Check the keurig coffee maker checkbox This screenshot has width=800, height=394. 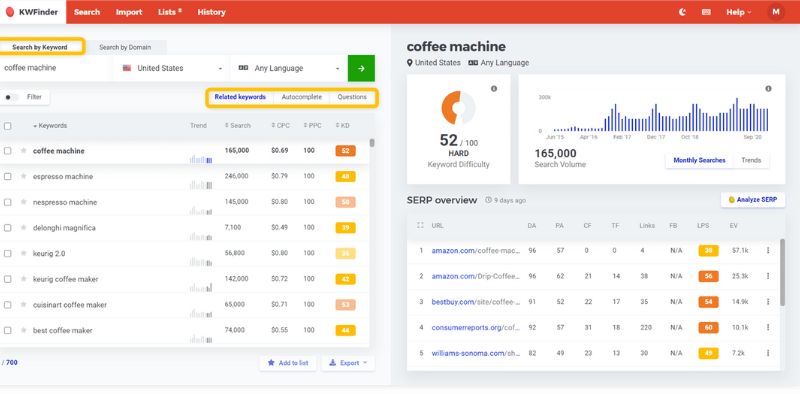[8, 279]
